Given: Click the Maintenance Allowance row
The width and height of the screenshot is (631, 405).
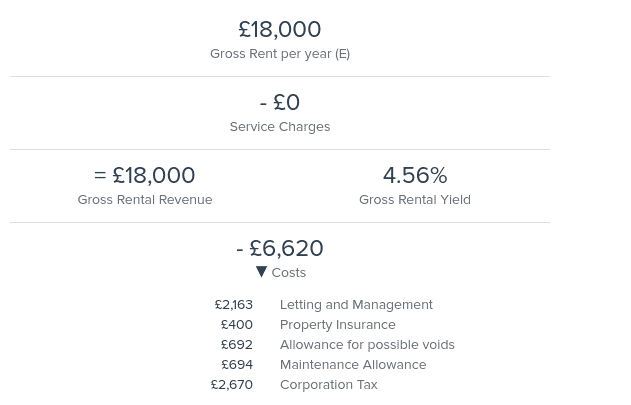Looking at the screenshot, I should pos(324,365).
